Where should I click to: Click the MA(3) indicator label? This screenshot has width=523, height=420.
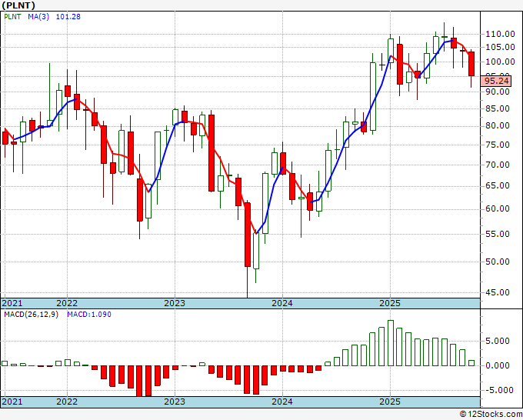pos(38,17)
